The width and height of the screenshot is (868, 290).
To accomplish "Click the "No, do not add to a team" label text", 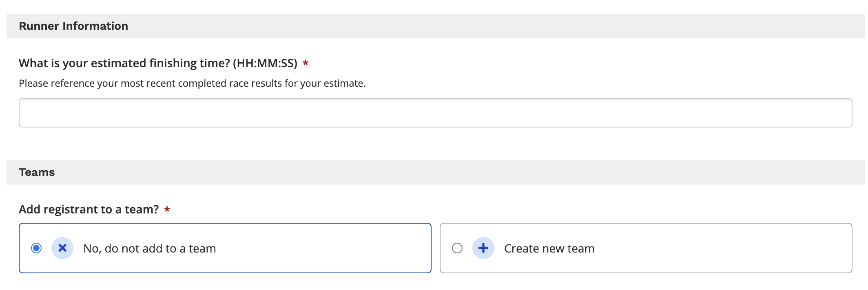I will tap(149, 248).
